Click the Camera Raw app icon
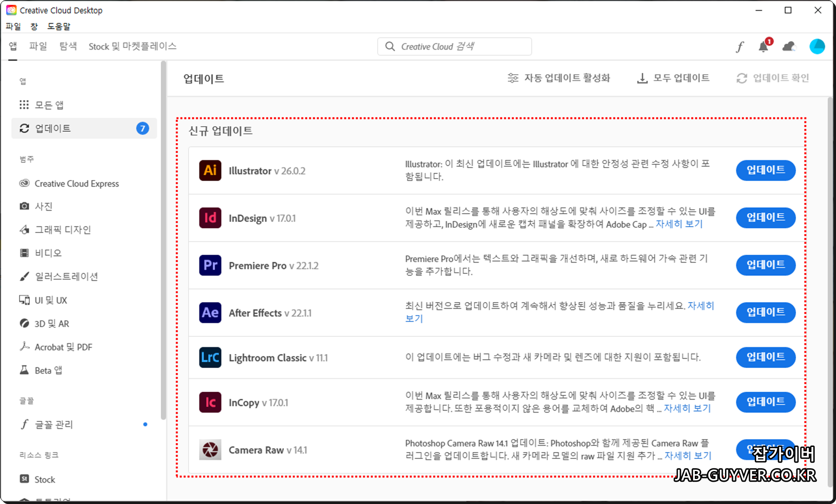 point(210,450)
